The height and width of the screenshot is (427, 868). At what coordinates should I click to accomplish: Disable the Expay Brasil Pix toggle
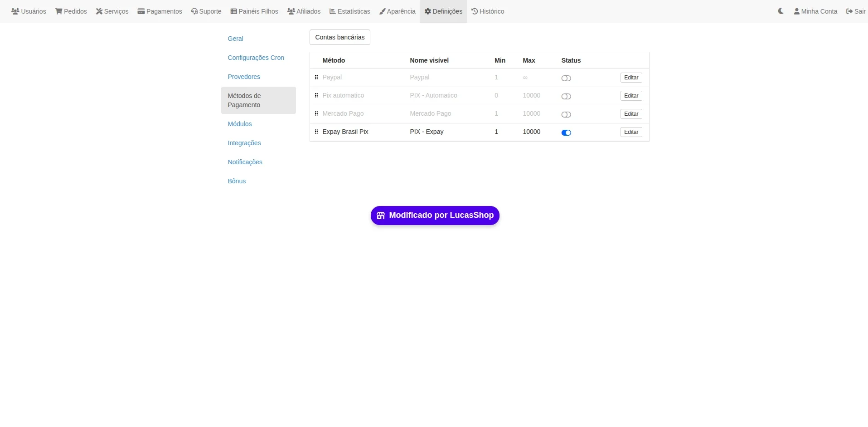(x=566, y=133)
